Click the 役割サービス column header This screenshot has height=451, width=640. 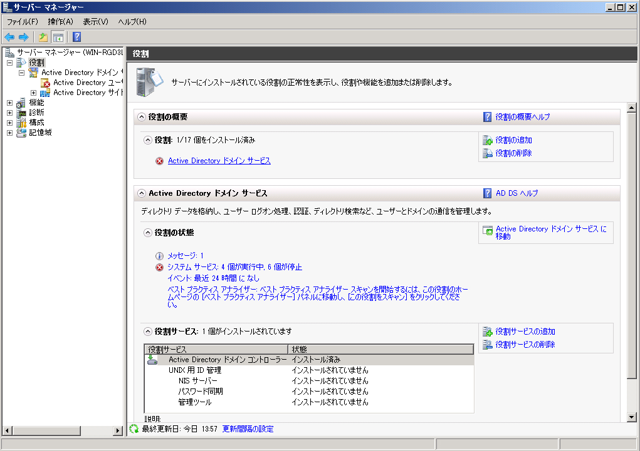point(216,349)
